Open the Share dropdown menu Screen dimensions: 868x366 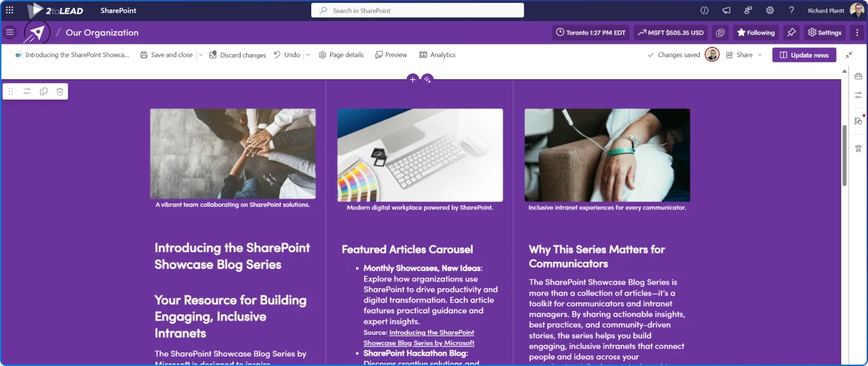point(744,55)
